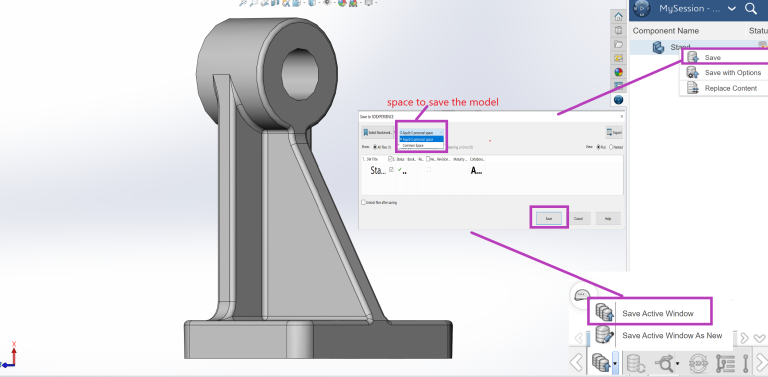Viewport: 768px width, 377px height.
Task: Click the search magnifier in MySession panel
Action: [x=750, y=8]
